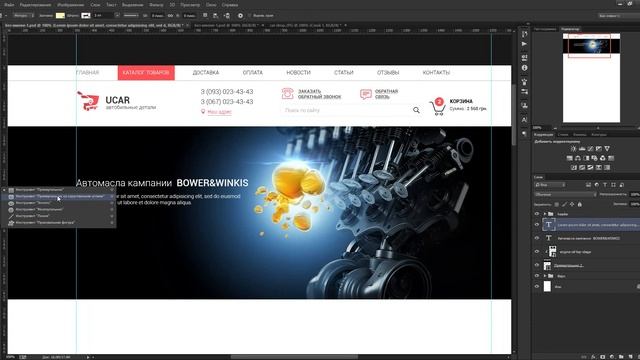The height and width of the screenshot is (360, 640).
Task: Switch to the Гистограмма panel tab
Action: tap(545, 29)
